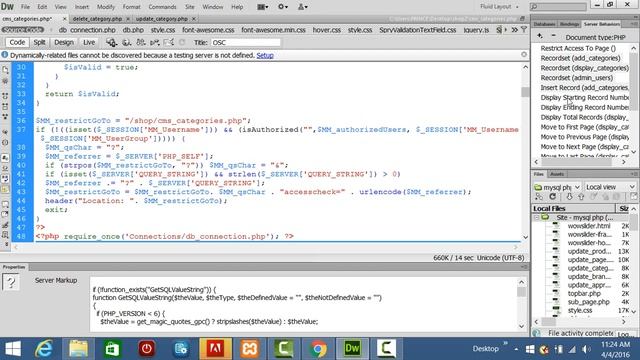Screen dimensions: 640x360
Task: Click the minus icon in Server Behaviors
Action: click(x=553, y=36)
